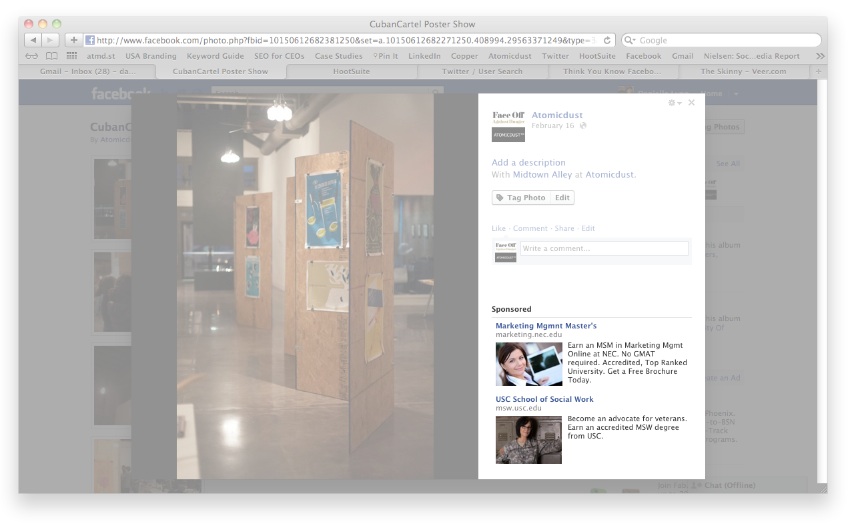Open the Gmail bookmark
The width and height of the screenshot is (853, 529).
[682, 56]
